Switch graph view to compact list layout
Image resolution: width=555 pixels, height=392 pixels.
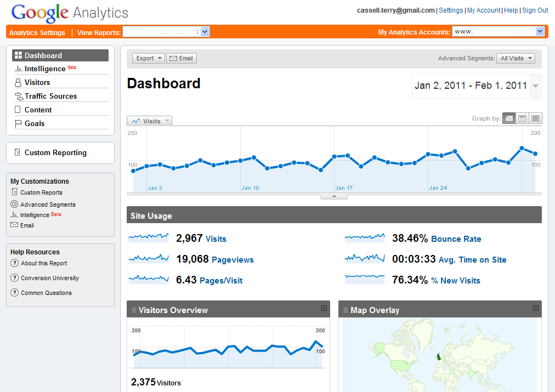[522, 118]
